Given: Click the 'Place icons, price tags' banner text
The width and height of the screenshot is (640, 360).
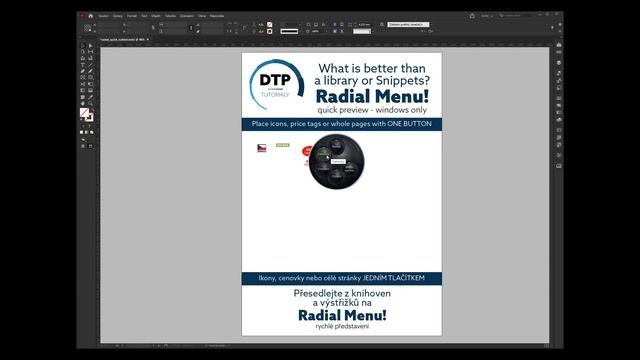Looking at the screenshot, I should coord(341,124).
